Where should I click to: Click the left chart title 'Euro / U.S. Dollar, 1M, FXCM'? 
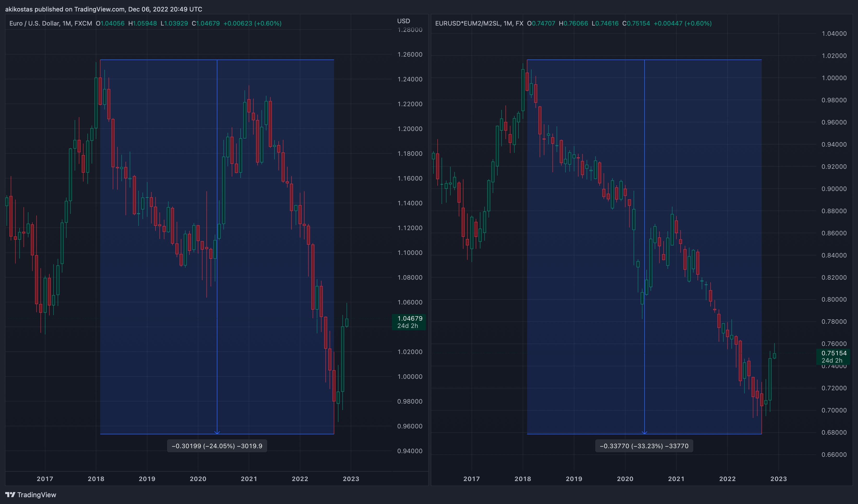(51, 23)
